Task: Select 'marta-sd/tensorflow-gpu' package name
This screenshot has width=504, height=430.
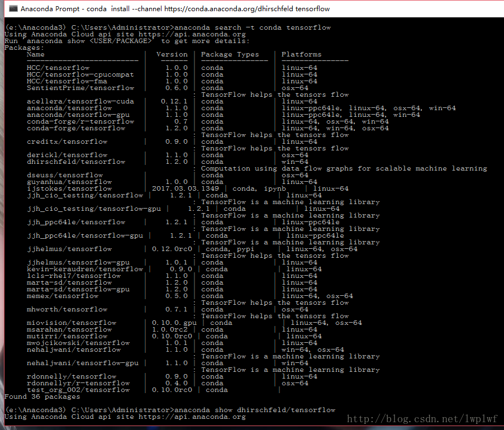Action: (x=78, y=290)
